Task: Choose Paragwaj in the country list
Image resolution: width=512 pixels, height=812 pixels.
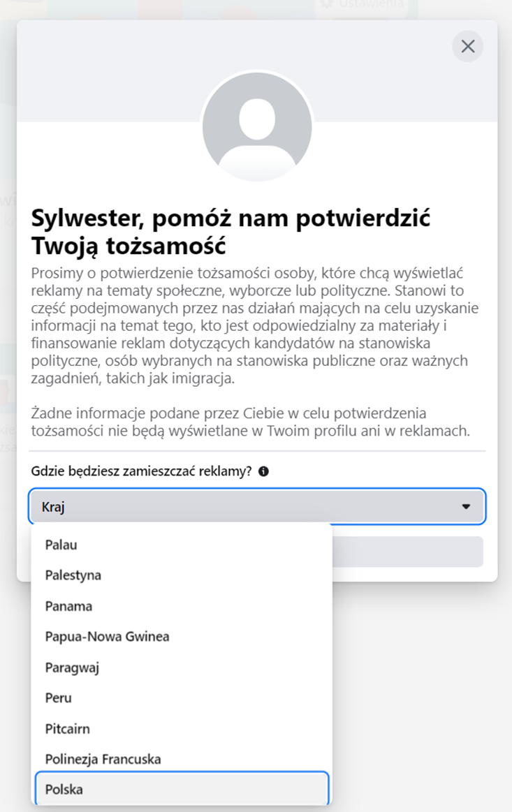Action: click(72, 667)
